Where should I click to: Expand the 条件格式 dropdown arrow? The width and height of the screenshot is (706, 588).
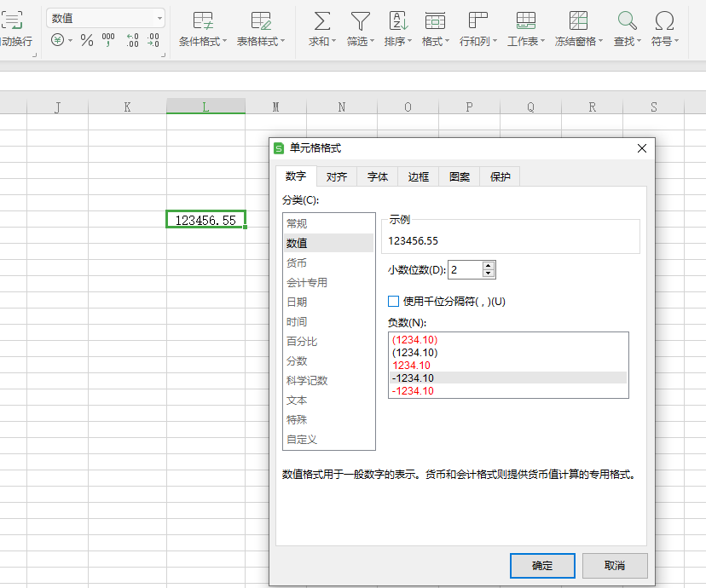click(224, 42)
